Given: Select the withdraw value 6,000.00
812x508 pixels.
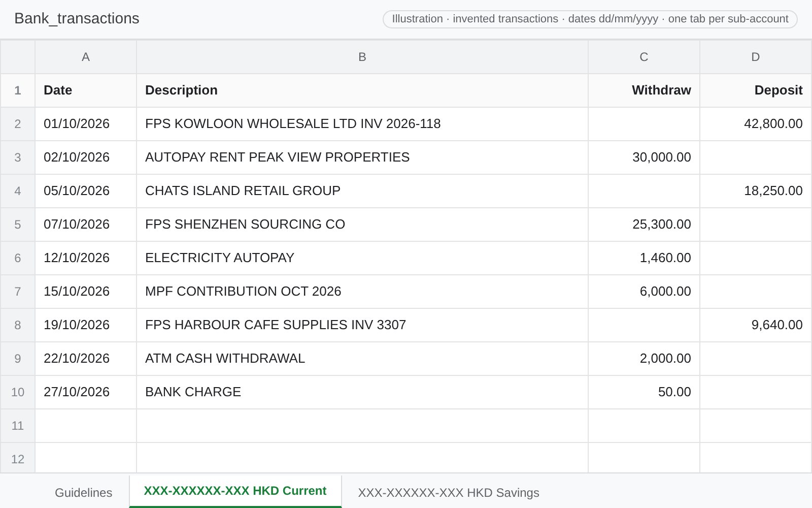Looking at the screenshot, I should [644, 292].
